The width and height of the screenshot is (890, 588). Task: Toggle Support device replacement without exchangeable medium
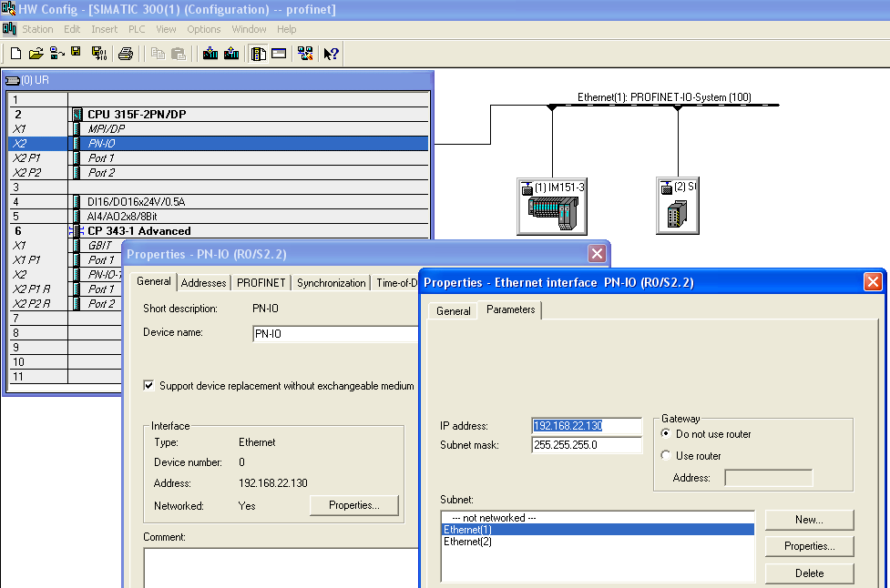click(148, 386)
